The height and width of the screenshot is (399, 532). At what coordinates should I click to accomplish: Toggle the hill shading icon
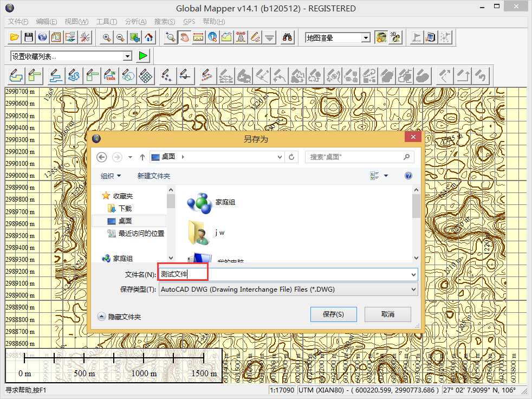(x=381, y=37)
